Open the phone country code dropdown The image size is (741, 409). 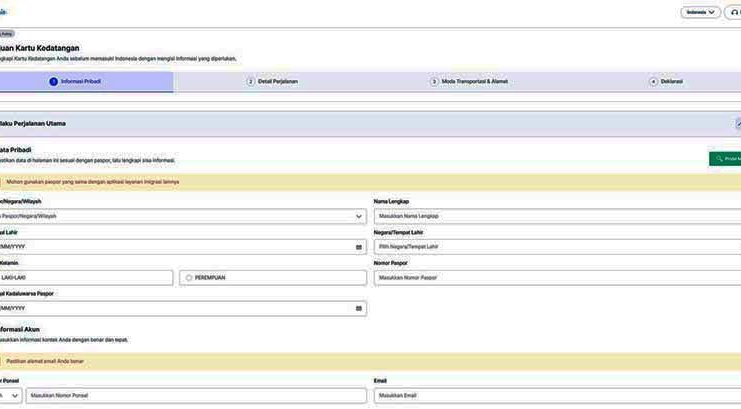pyautogui.click(x=9, y=396)
